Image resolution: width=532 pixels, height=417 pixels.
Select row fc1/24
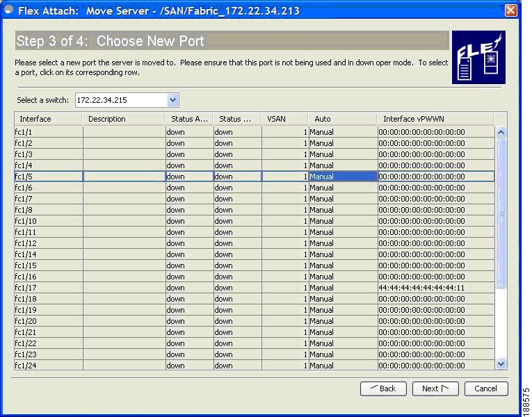[x=255, y=366]
